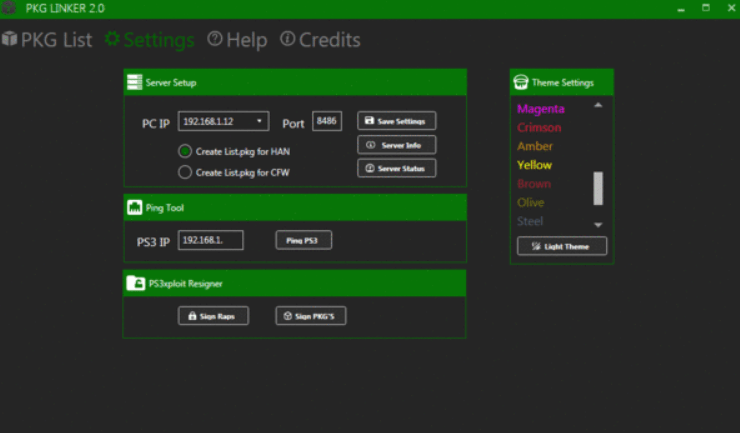The image size is (740, 433).
Task: Open the PC IP address dropdown
Action: (x=259, y=121)
